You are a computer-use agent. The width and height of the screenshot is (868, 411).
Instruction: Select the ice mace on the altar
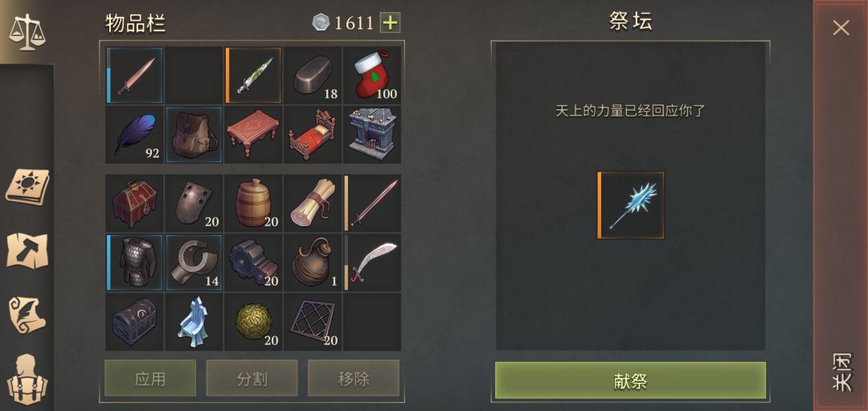coord(631,205)
